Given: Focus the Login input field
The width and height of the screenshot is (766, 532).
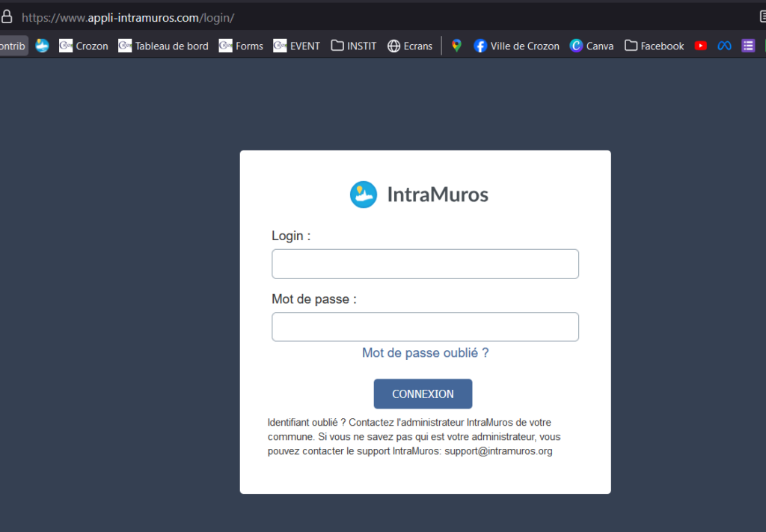Looking at the screenshot, I should tap(425, 264).
